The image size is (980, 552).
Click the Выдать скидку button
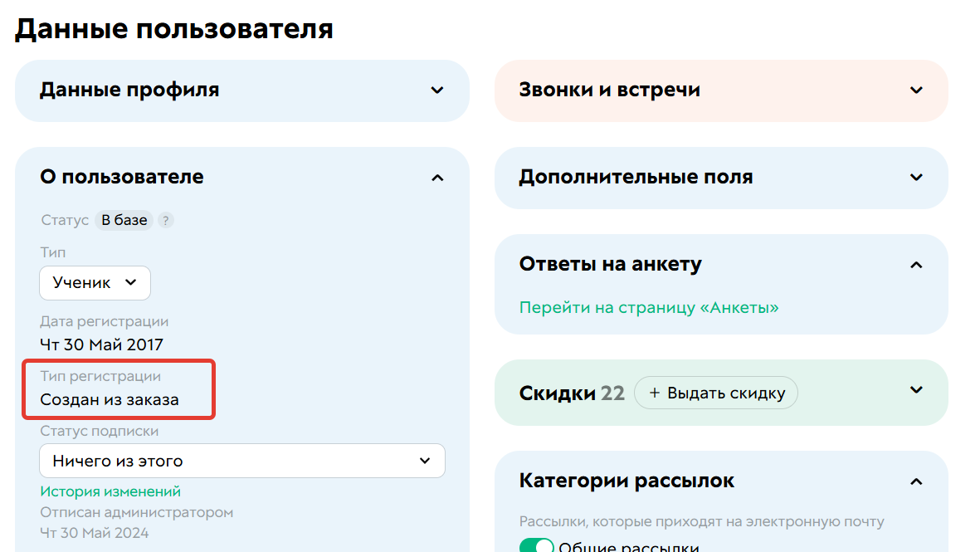tap(716, 393)
